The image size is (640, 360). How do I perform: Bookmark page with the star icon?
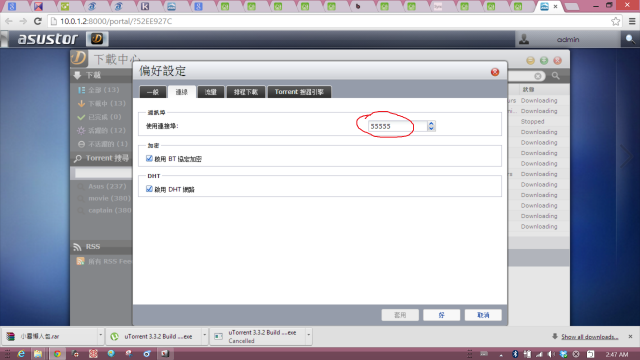click(616, 21)
